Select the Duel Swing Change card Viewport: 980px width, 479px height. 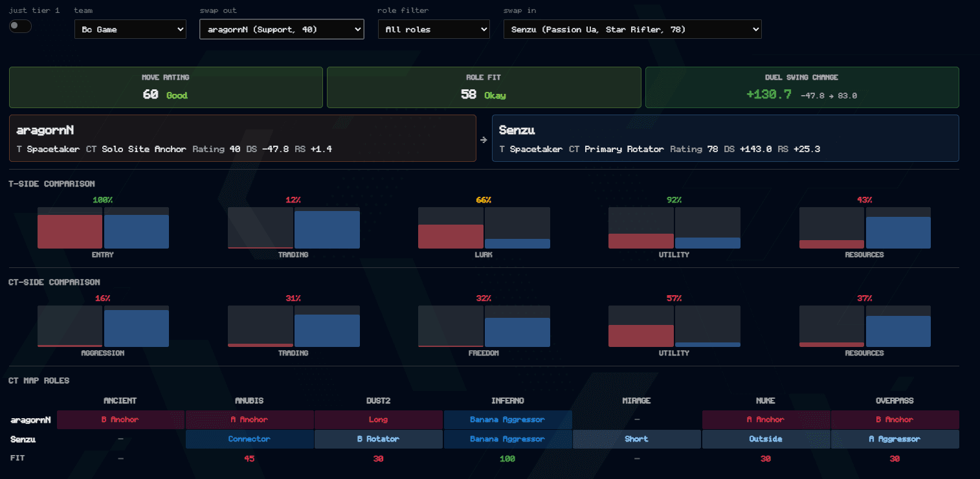point(802,87)
